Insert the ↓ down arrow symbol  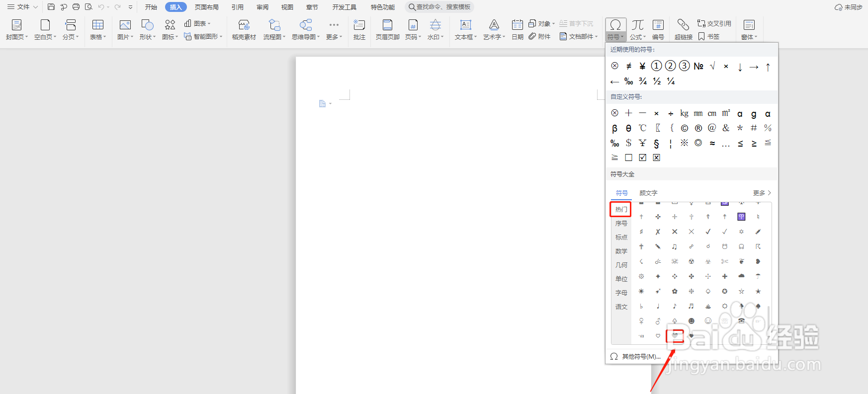pyautogui.click(x=740, y=67)
